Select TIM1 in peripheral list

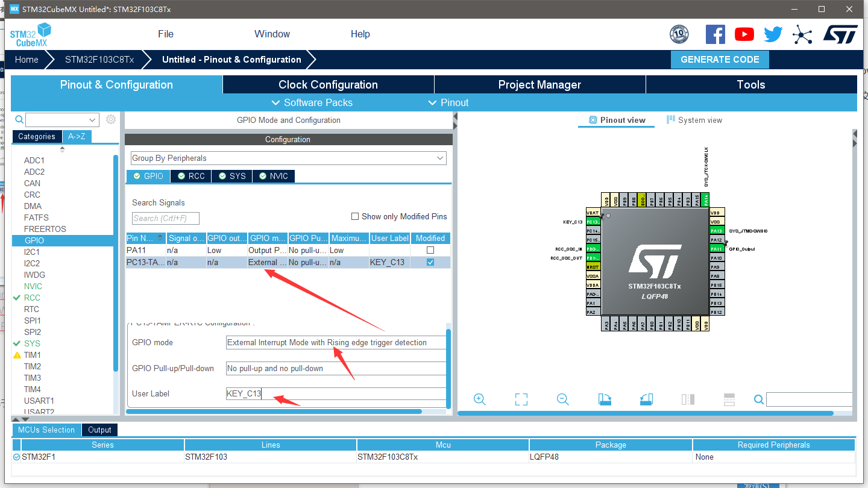point(33,355)
